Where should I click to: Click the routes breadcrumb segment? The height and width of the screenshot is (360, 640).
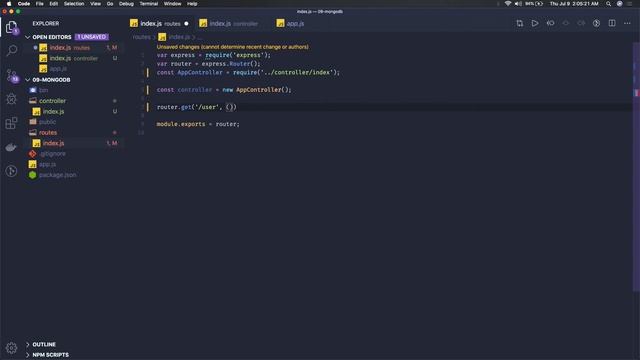141,37
